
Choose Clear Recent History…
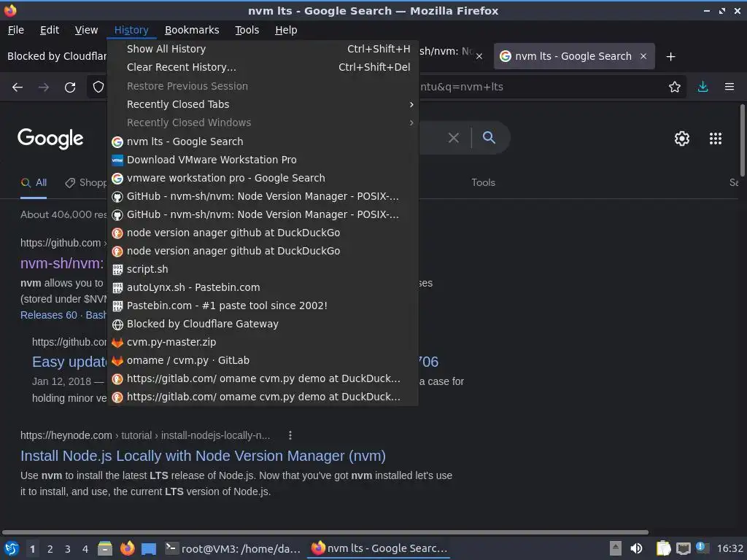[263, 67]
